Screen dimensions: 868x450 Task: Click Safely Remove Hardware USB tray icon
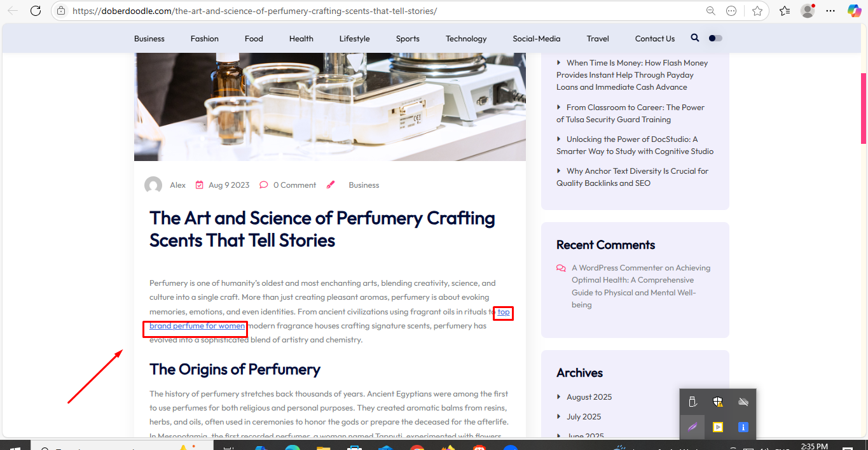click(693, 402)
